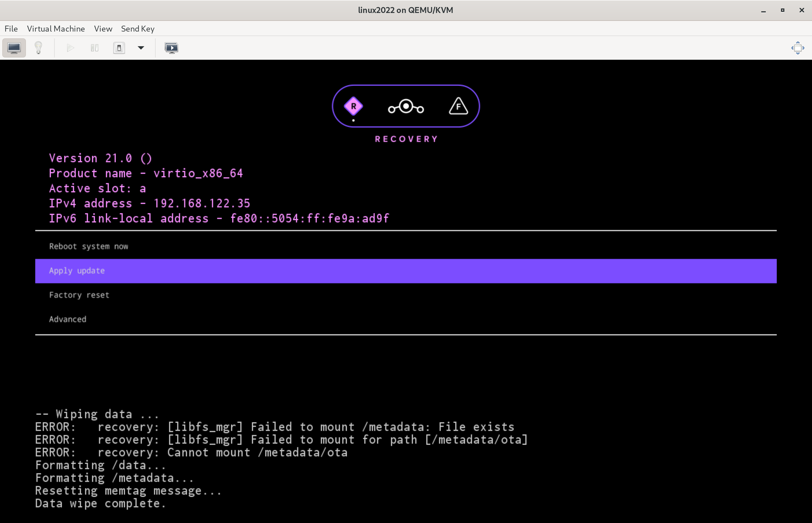Click the 'RECOVERY' label under logo

click(406, 139)
